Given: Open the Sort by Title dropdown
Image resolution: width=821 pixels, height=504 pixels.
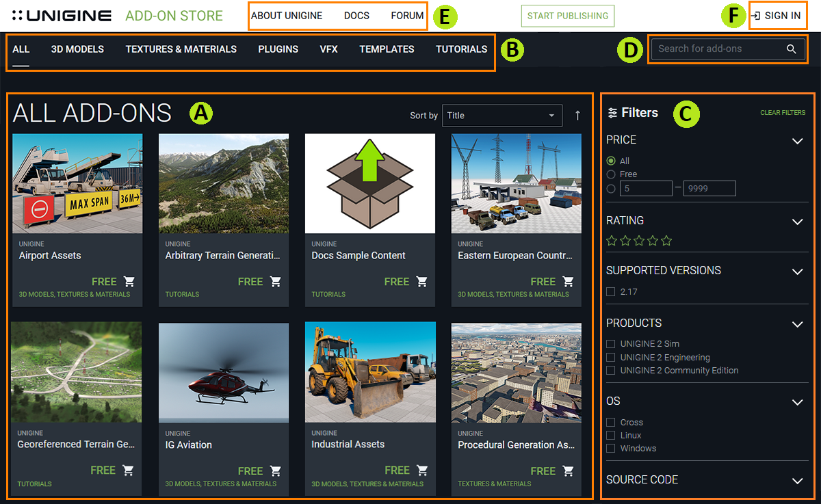Looking at the screenshot, I should click(502, 116).
